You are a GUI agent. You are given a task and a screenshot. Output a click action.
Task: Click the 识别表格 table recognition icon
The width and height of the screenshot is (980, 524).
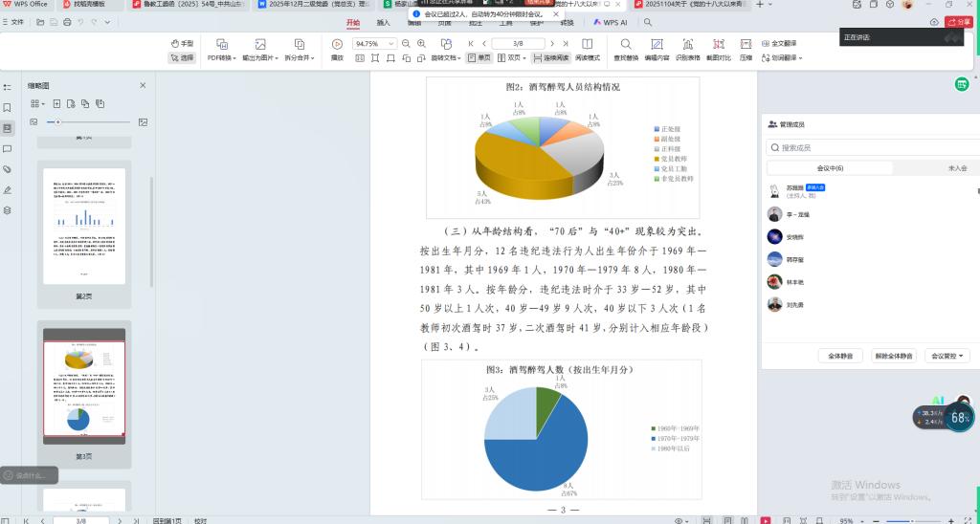click(x=687, y=44)
